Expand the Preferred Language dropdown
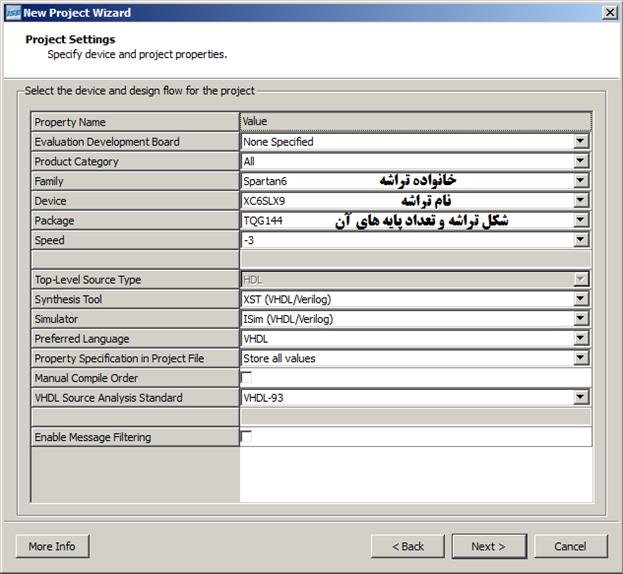This screenshot has height=574, width=623. coord(580,338)
